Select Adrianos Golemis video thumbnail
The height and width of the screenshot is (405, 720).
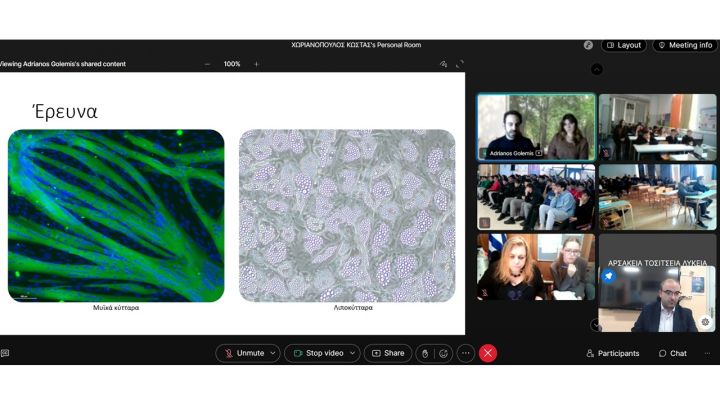[536, 127]
